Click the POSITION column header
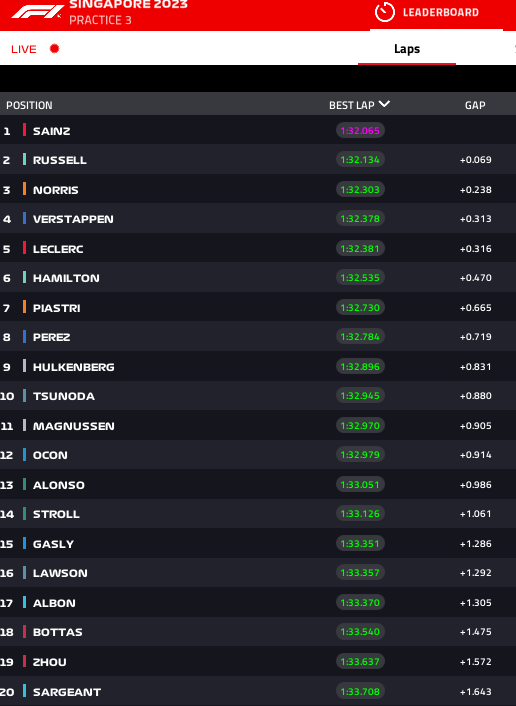 [29, 105]
